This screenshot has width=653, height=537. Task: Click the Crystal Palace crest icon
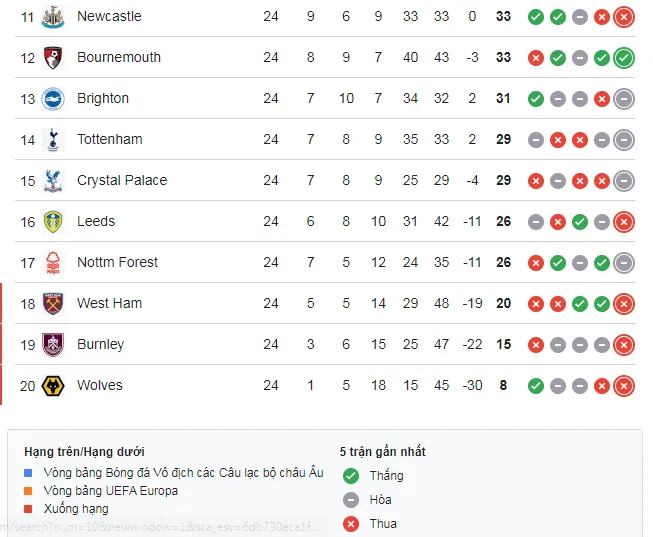53,181
